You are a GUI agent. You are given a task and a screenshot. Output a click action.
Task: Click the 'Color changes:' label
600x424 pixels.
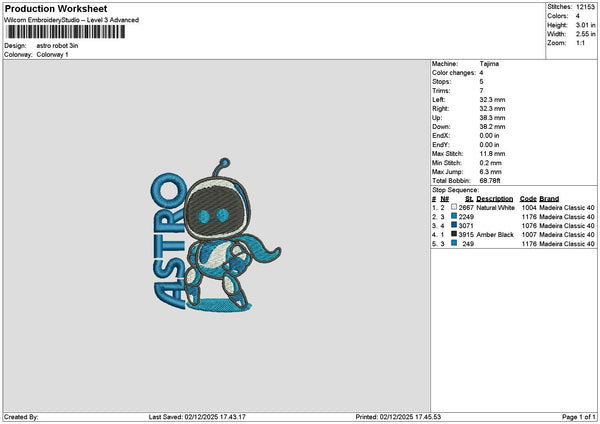[454, 73]
